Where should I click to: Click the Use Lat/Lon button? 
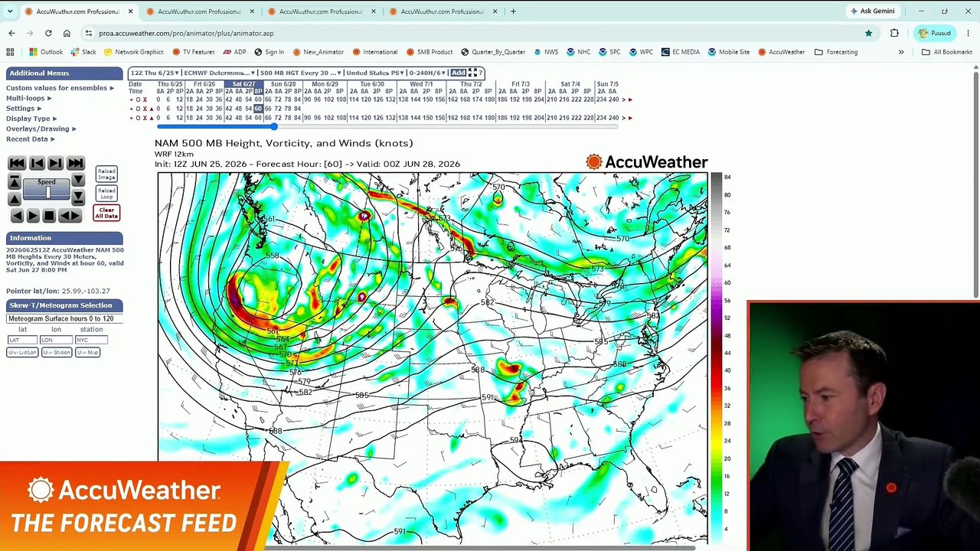tap(22, 352)
